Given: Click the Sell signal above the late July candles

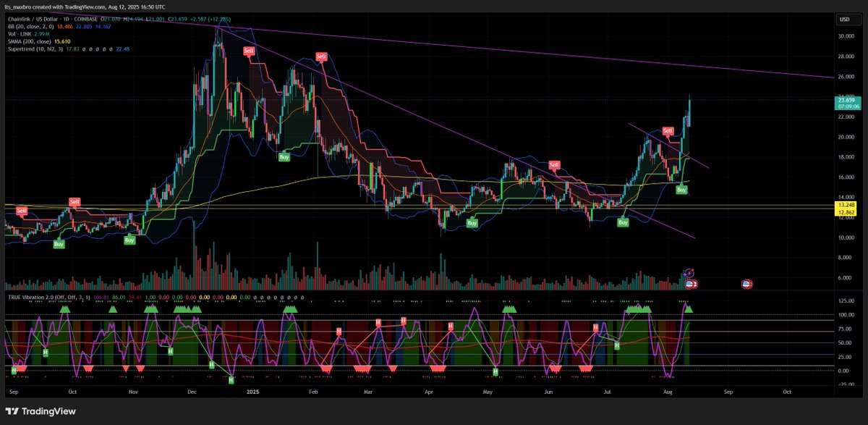Looking at the screenshot, I should (x=668, y=131).
